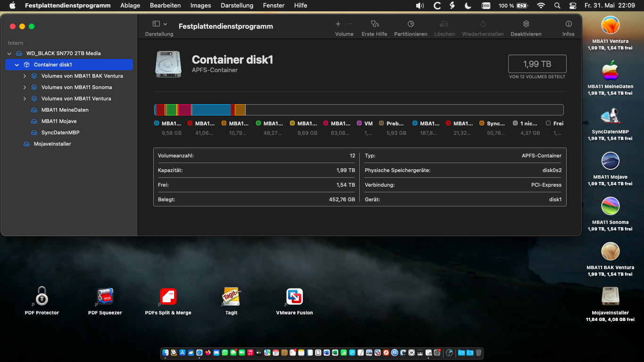
Task: Open the Images menu
Action: (200, 6)
